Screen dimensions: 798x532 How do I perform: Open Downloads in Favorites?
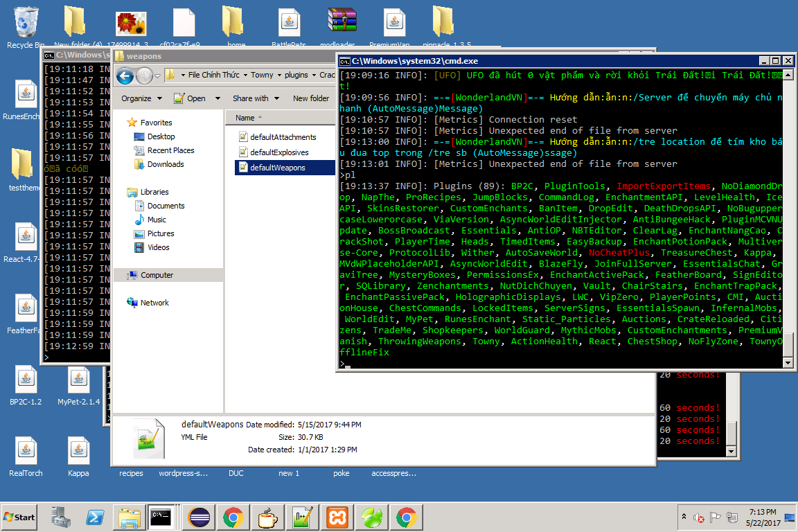pos(166,164)
